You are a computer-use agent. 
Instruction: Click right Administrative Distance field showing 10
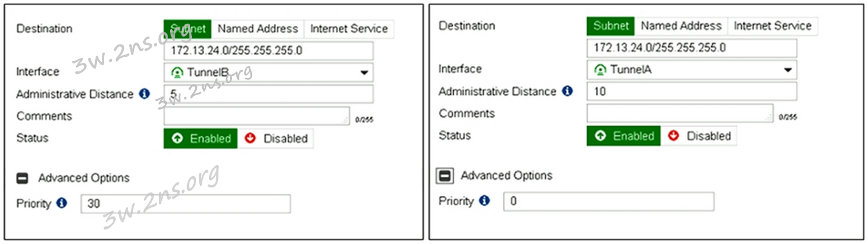click(691, 91)
